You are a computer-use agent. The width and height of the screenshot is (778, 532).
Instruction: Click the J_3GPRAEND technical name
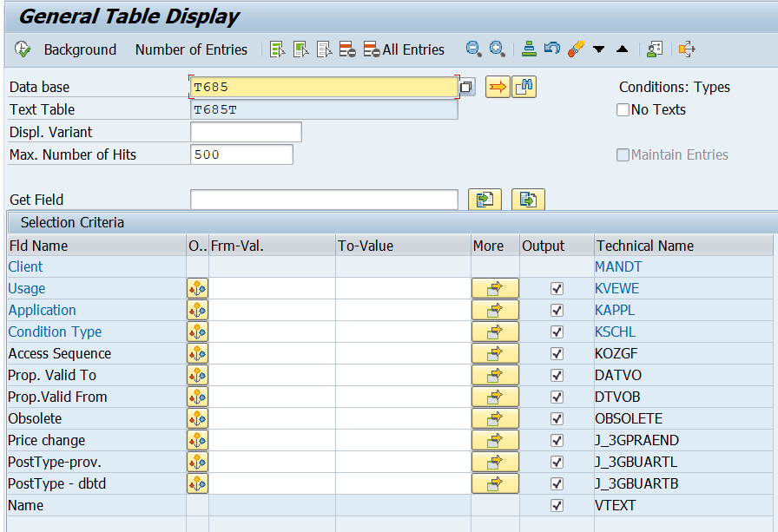pos(636,440)
